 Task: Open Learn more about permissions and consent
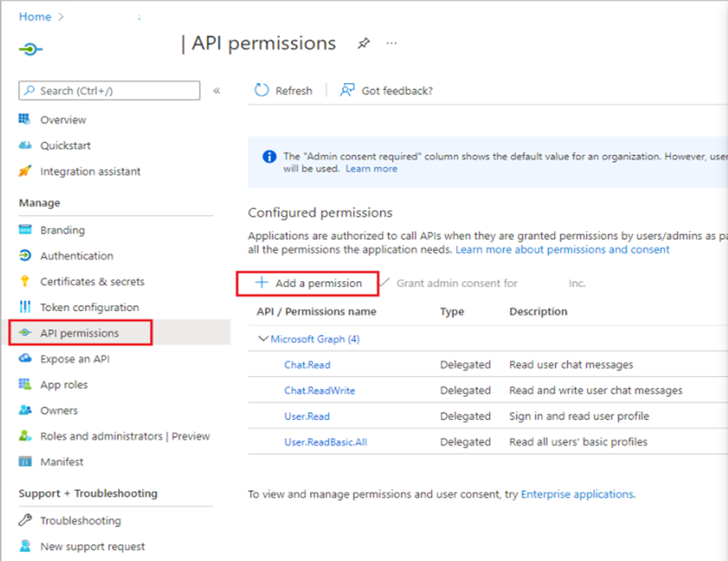point(562,249)
